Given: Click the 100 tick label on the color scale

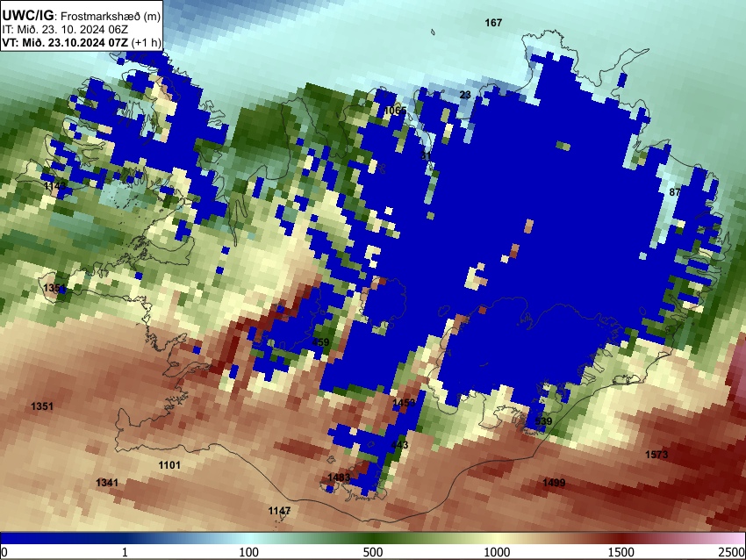Looking at the screenshot, I should [249, 552].
